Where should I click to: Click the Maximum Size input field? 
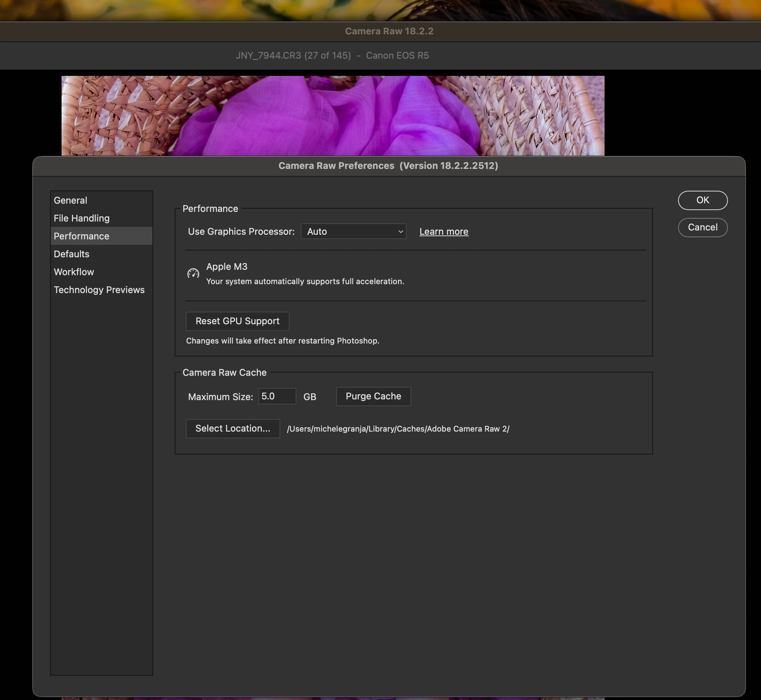(277, 396)
